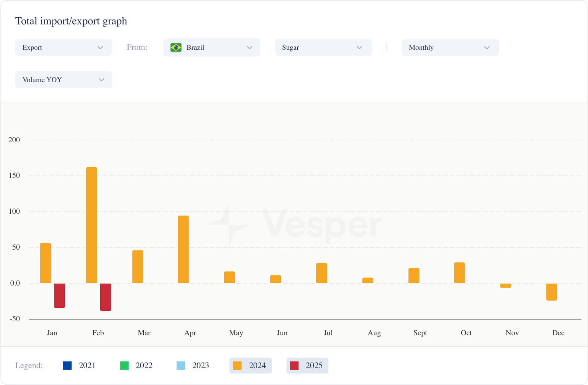Click the red January 2025 bar

click(60, 295)
